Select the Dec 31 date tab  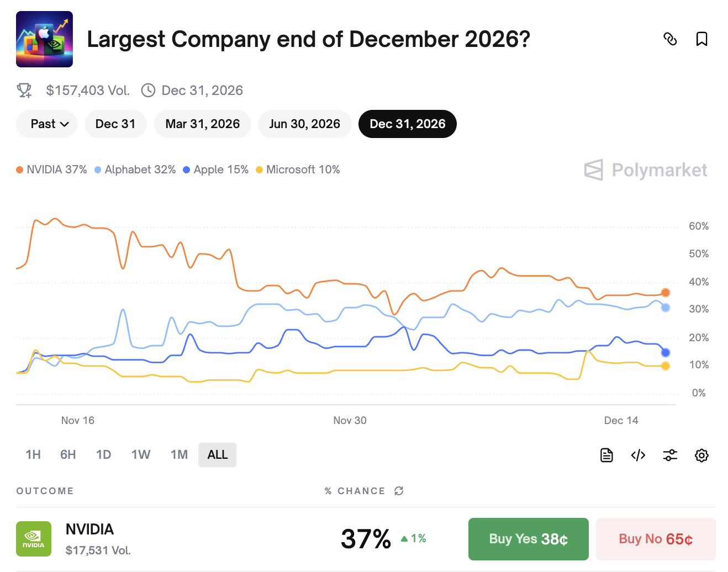point(115,124)
